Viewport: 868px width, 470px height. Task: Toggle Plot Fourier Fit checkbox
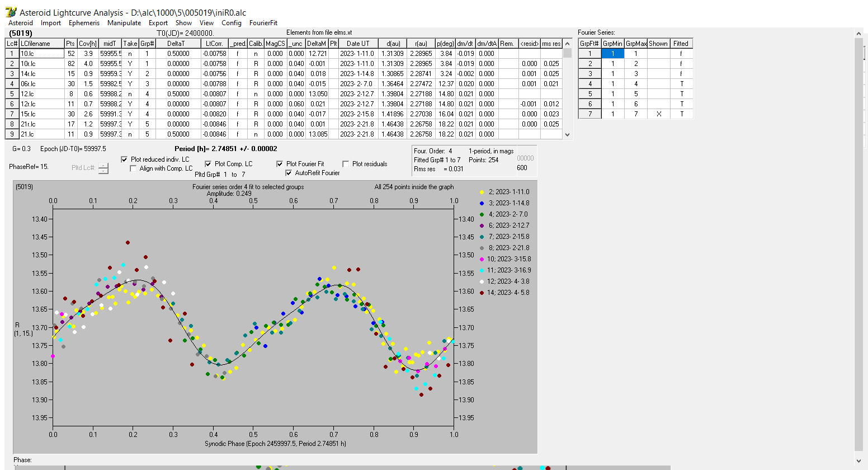280,164
